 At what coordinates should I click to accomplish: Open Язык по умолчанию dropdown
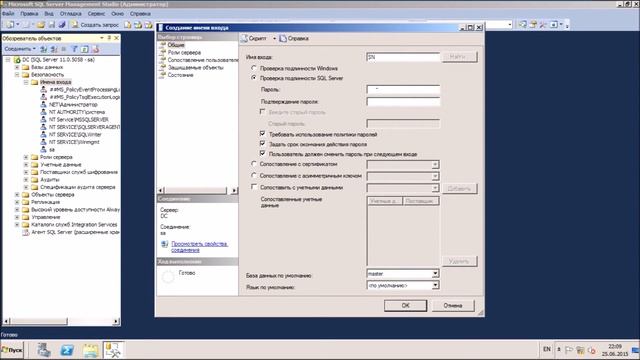coord(435,285)
